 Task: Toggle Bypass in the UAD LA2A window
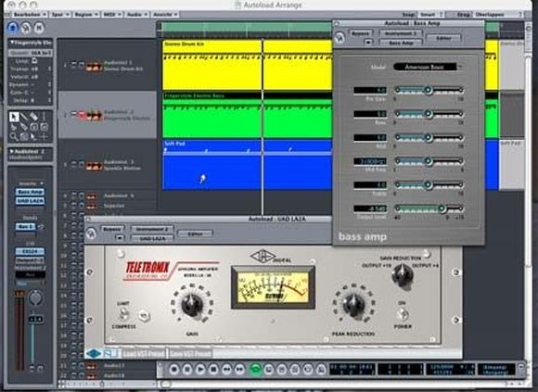tap(111, 229)
